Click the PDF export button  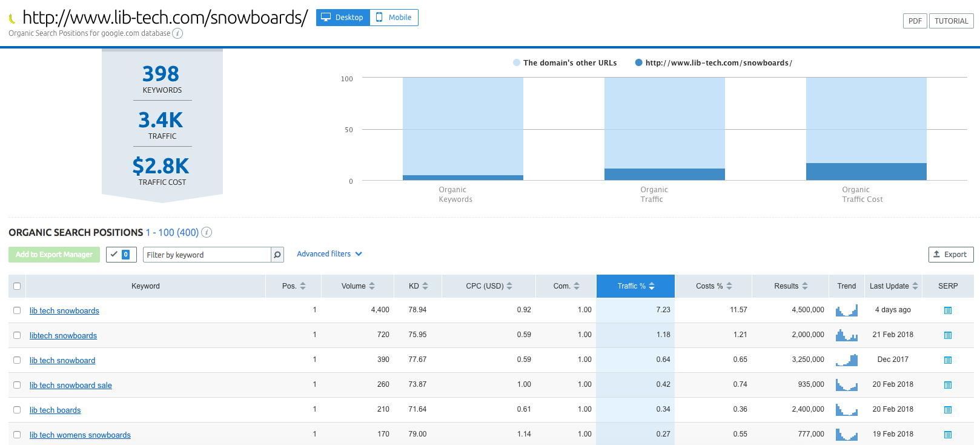point(915,21)
